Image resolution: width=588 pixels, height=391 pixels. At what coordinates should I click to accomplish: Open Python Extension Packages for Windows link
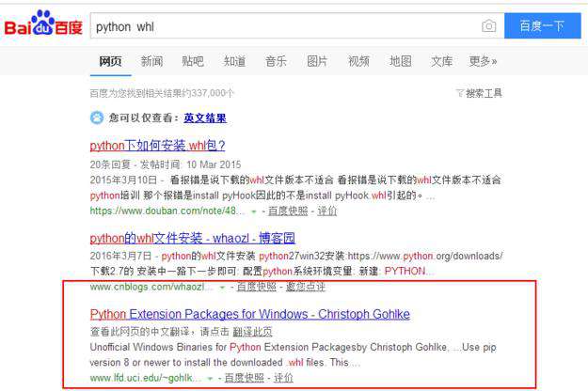[x=250, y=314]
